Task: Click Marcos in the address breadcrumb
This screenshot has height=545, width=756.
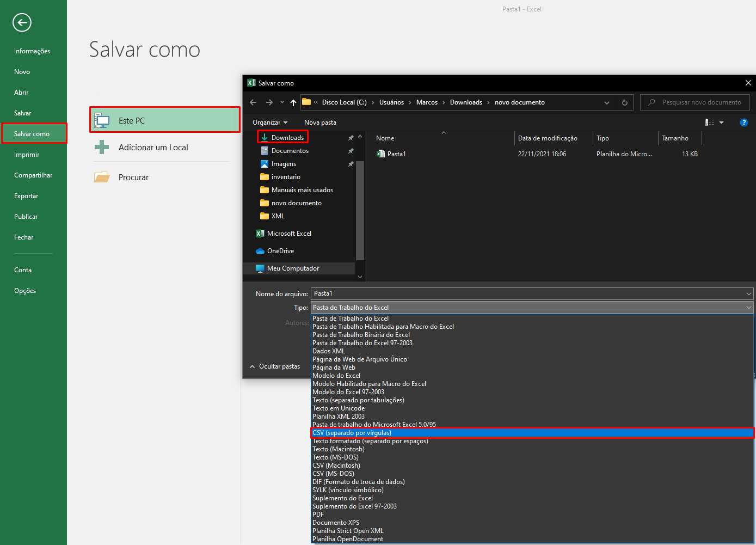Action: 427,102
